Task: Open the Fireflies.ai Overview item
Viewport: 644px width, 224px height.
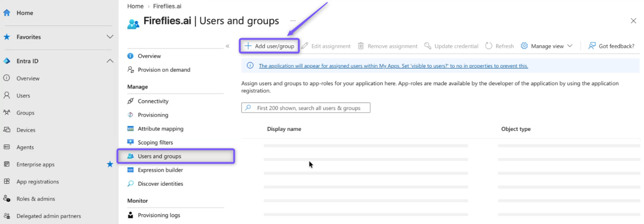Action: (149, 56)
